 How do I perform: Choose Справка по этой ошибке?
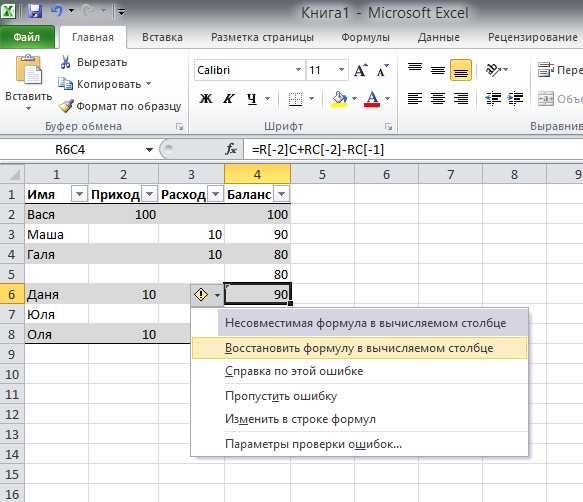(x=359, y=371)
